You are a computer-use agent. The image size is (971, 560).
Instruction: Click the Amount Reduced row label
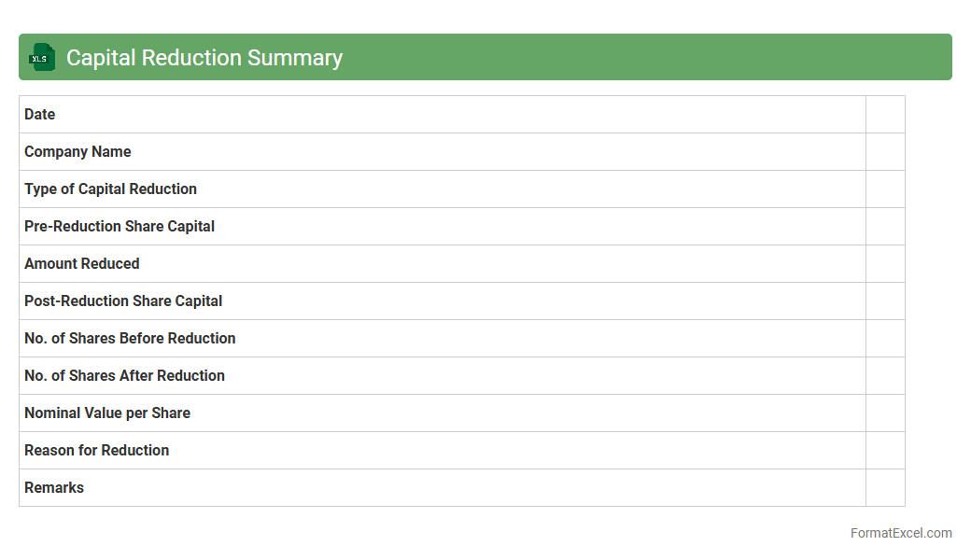click(x=82, y=264)
